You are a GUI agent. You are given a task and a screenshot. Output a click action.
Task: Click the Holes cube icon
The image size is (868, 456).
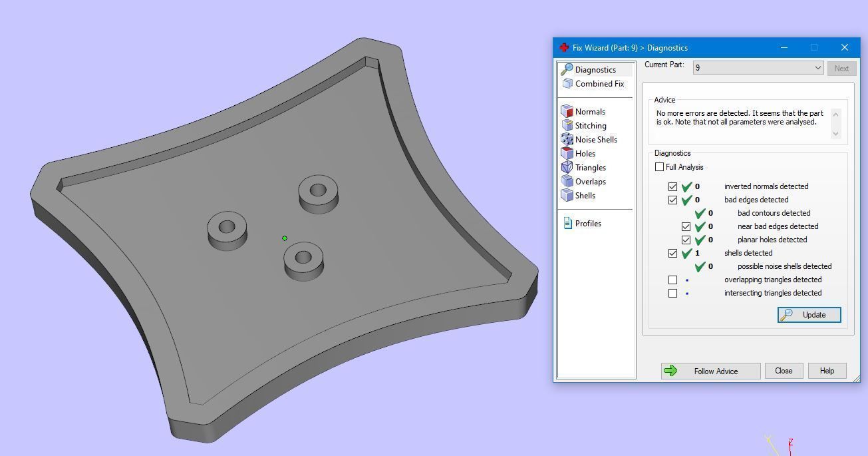tap(567, 154)
